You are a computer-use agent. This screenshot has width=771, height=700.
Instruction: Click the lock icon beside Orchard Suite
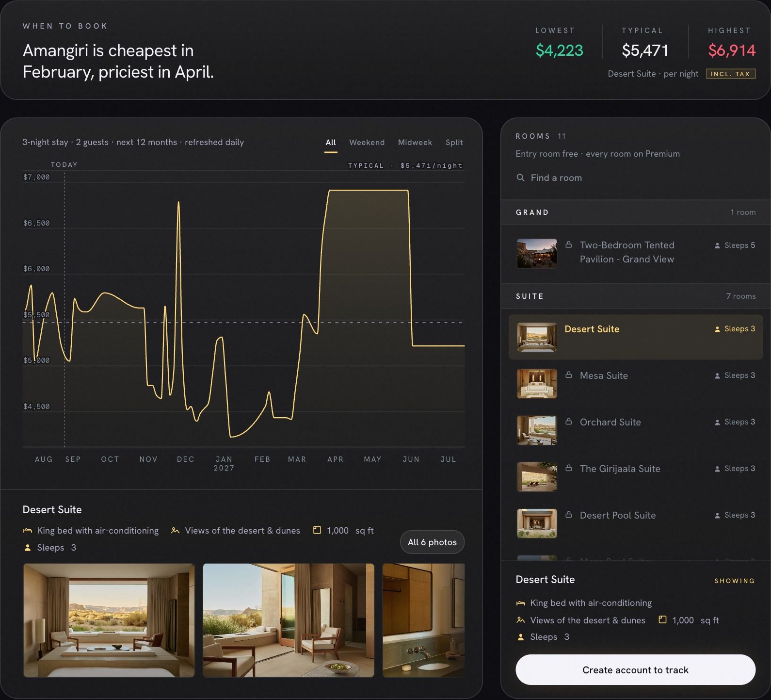pos(569,422)
